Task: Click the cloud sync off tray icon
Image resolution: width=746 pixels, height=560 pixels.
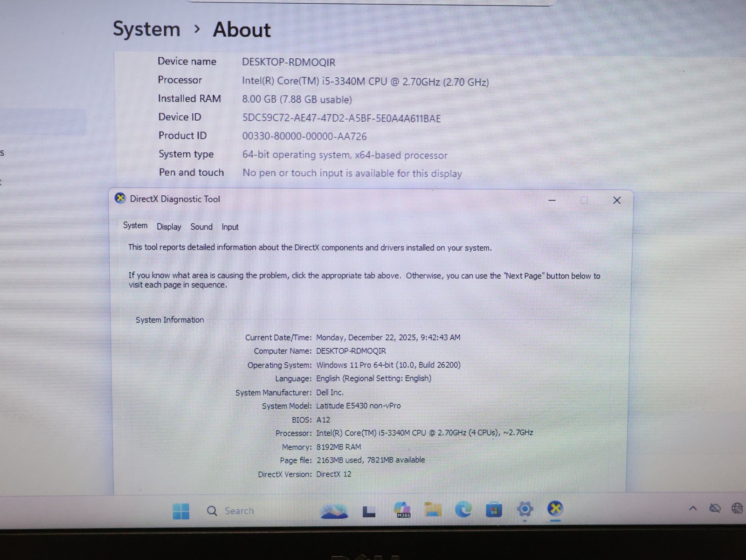Action: [715, 508]
